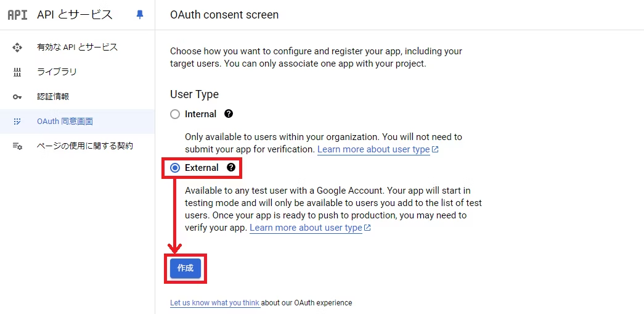Open Learn more about user type under External

pos(306,228)
